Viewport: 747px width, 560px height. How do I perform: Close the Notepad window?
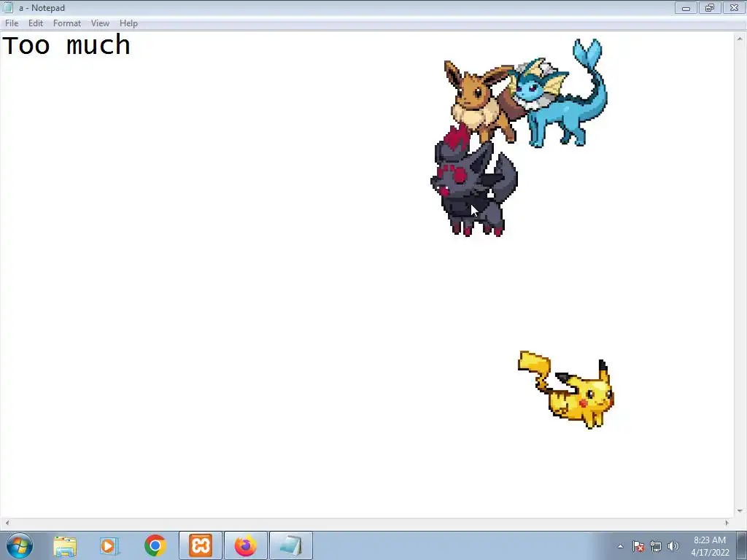click(x=734, y=7)
